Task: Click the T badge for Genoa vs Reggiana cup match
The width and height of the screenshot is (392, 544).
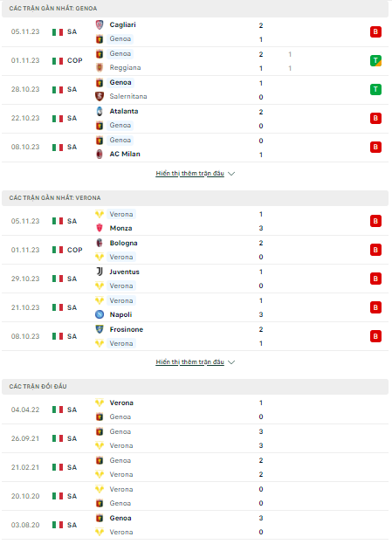Action: pos(375,61)
